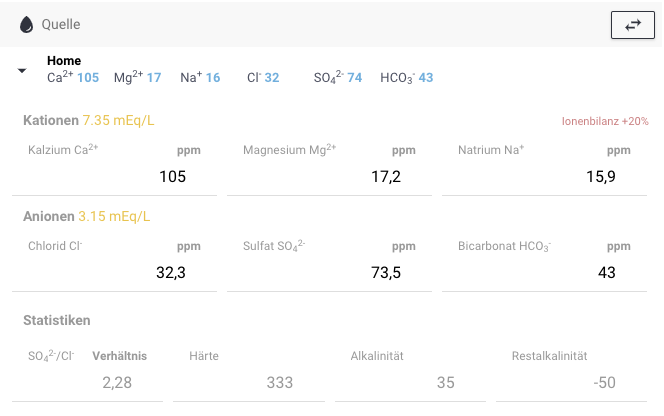Click the Quelle section title
This screenshot has height=416, width=664.
(61, 24)
